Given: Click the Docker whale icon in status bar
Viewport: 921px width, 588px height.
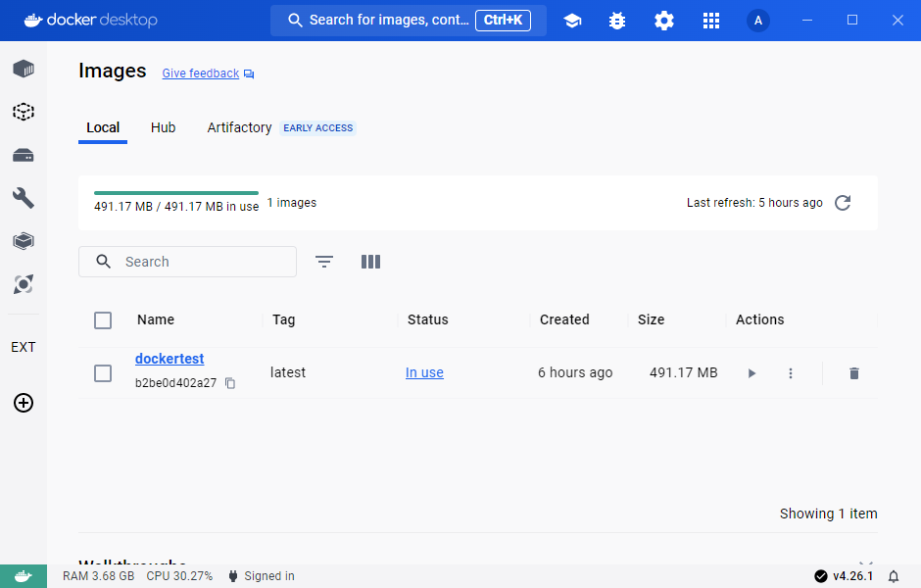Looking at the screenshot, I should [x=24, y=576].
